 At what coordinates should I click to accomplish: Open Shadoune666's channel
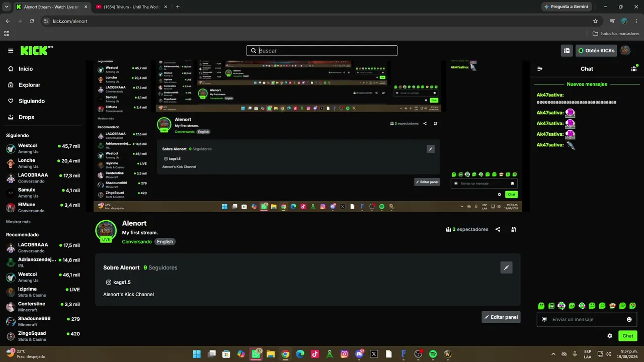(43, 321)
